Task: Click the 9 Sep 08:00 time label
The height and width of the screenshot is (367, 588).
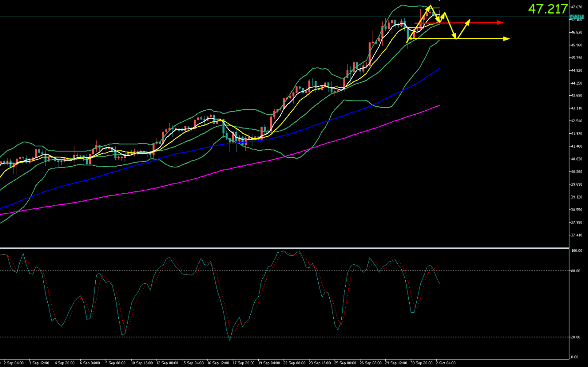Action: 115,363
